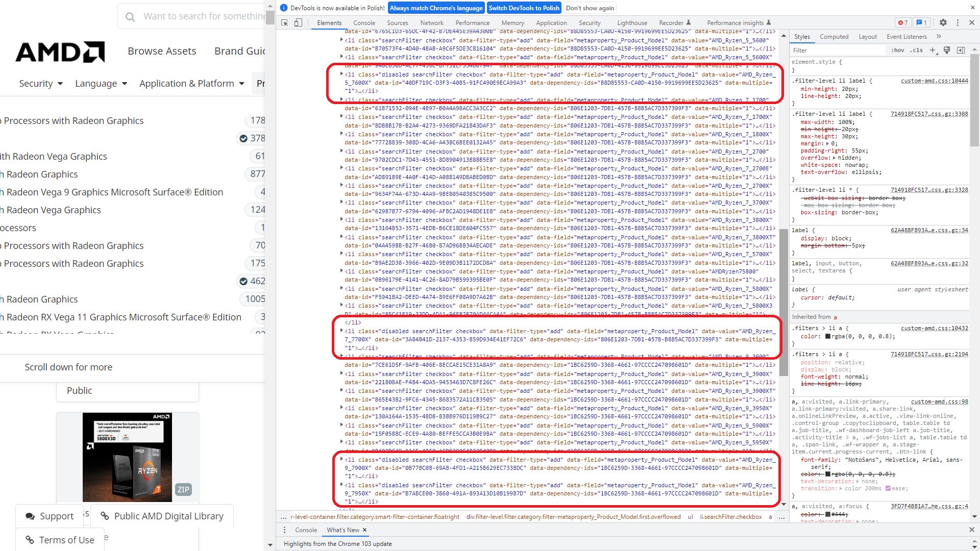Close the bottom drawer panel

972,530
